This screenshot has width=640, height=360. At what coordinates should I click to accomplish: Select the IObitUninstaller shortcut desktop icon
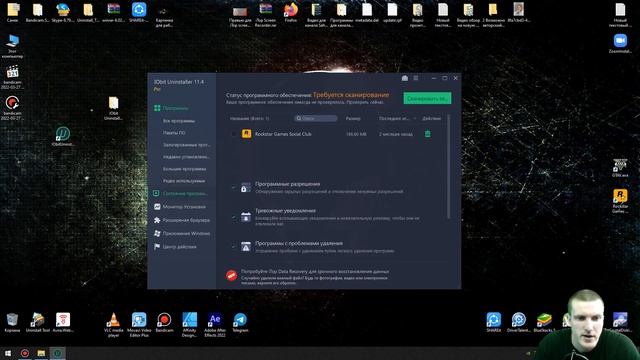pos(62,136)
